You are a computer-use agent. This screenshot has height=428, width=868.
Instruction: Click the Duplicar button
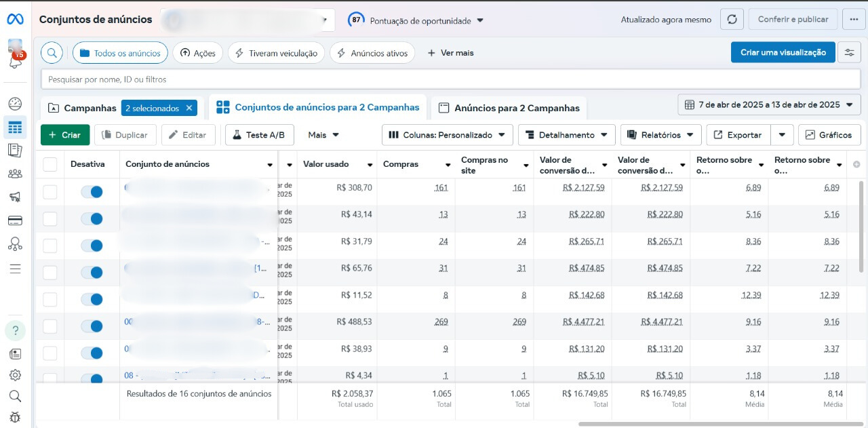tap(125, 135)
